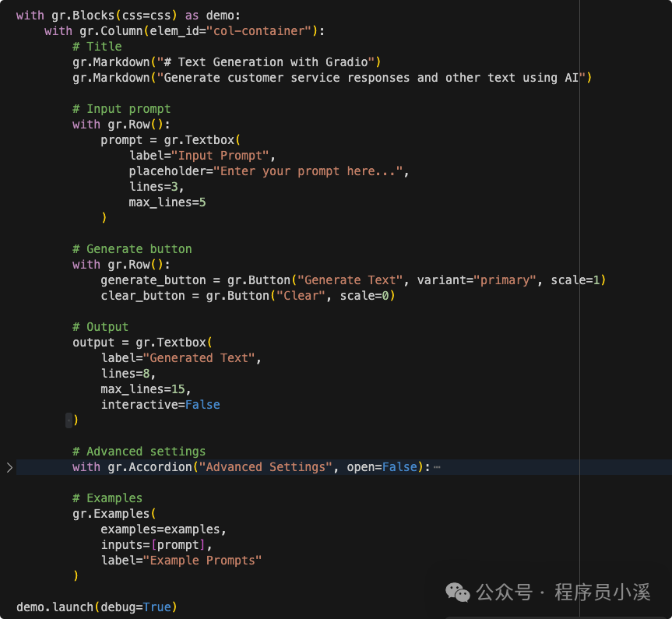The width and height of the screenshot is (672, 619).
Task: Click the '# Advanced settings' comment
Action: [x=139, y=452]
